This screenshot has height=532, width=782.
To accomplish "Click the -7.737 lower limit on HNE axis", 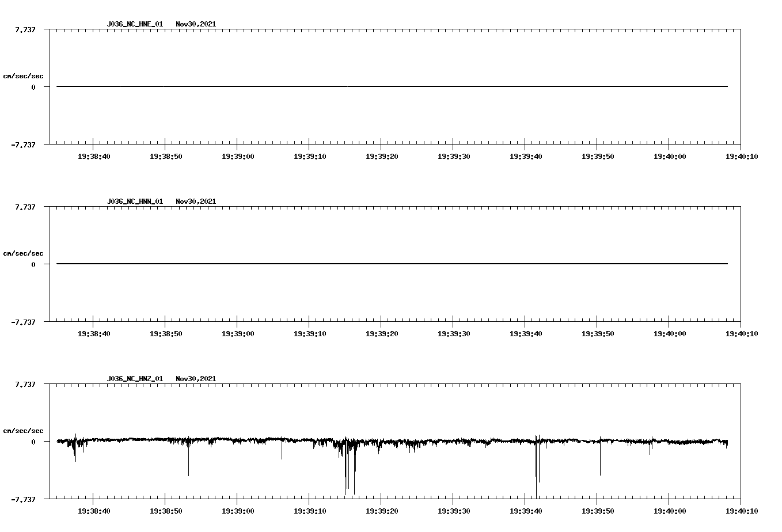I will pyautogui.click(x=23, y=145).
